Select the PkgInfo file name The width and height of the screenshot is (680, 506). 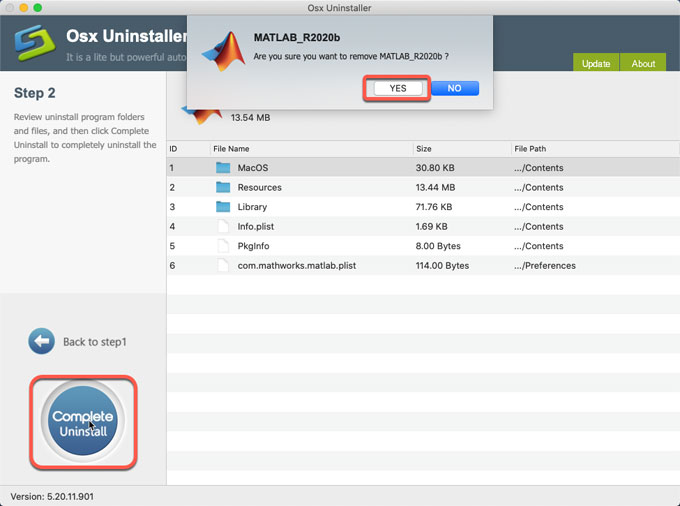point(253,246)
